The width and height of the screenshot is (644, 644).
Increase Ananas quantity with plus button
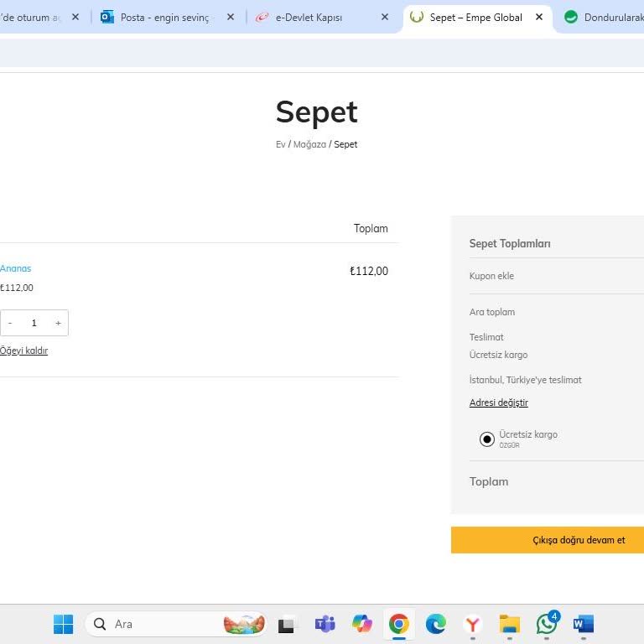click(59, 323)
